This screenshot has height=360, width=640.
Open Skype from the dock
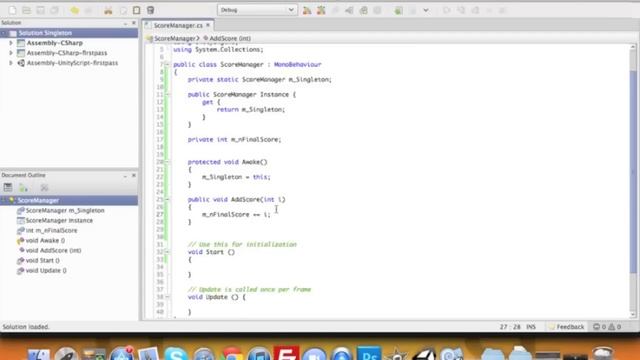(176, 354)
